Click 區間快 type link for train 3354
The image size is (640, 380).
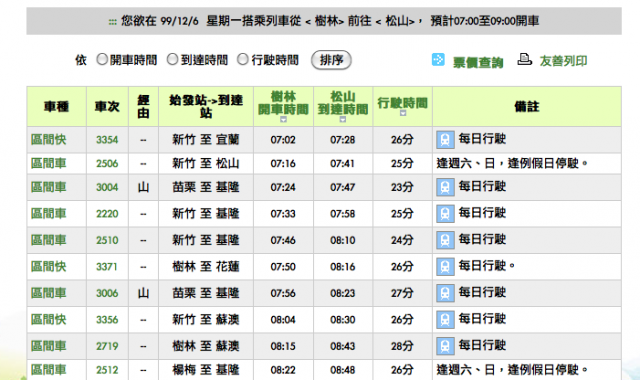[x=49, y=140]
